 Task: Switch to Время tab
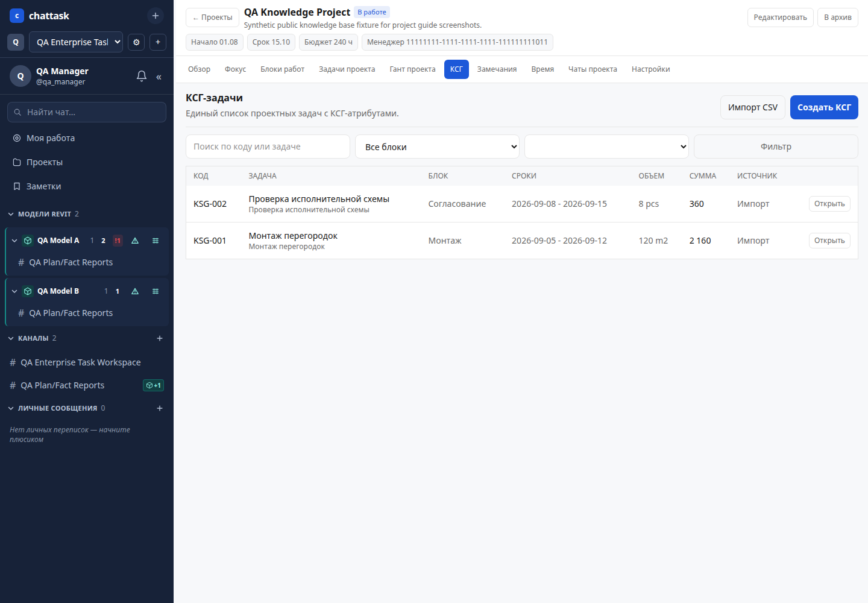(542, 69)
